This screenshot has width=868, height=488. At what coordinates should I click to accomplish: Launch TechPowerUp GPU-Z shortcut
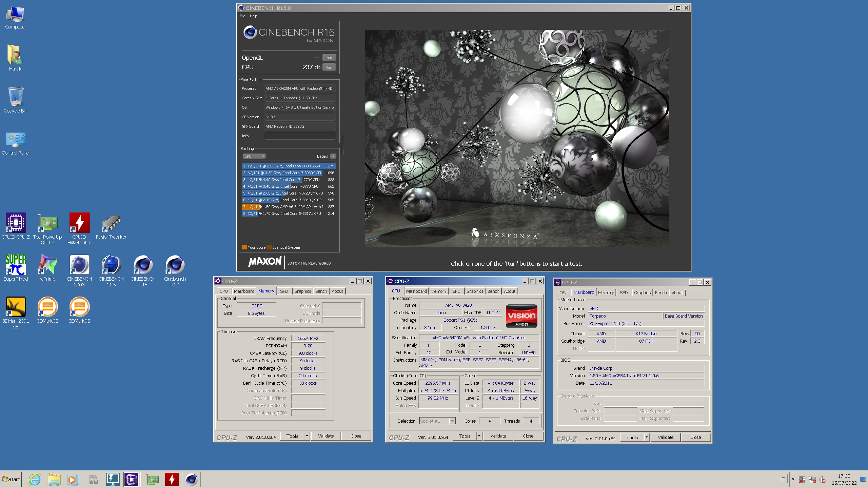coord(47,228)
